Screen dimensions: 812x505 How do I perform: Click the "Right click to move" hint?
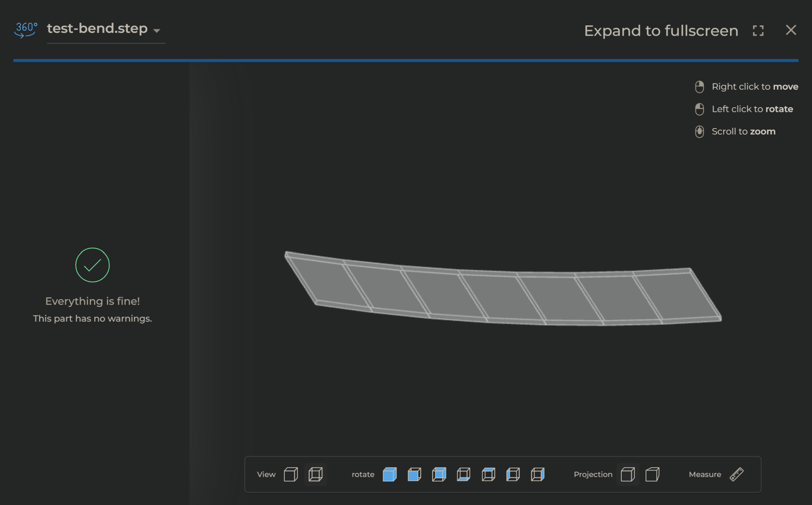[x=755, y=86]
